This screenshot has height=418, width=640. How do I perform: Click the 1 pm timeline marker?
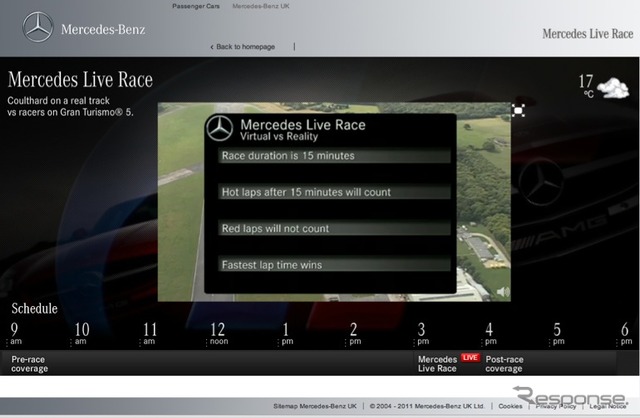[286, 334]
